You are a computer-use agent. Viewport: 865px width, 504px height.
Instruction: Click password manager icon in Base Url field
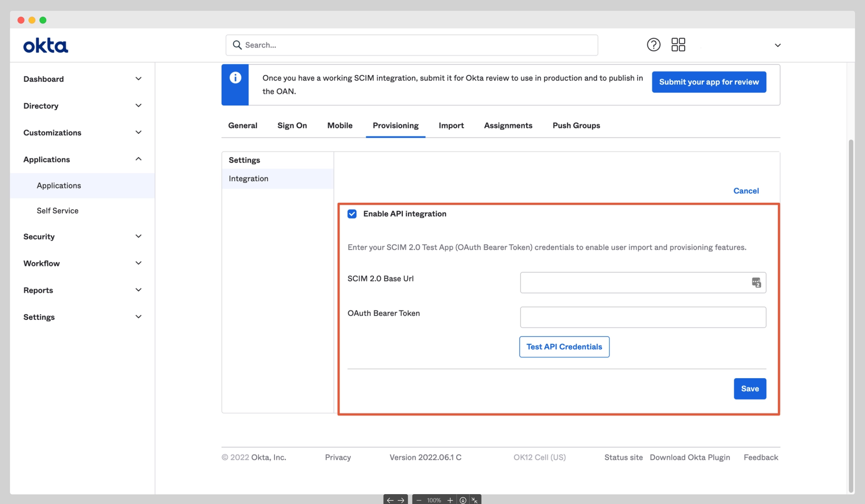pos(756,283)
